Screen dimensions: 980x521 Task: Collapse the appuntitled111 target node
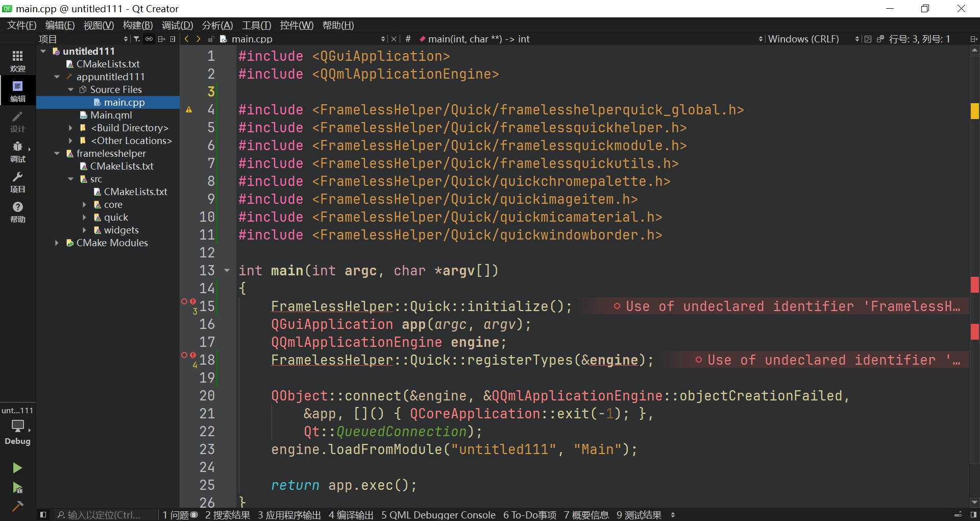[57, 77]
